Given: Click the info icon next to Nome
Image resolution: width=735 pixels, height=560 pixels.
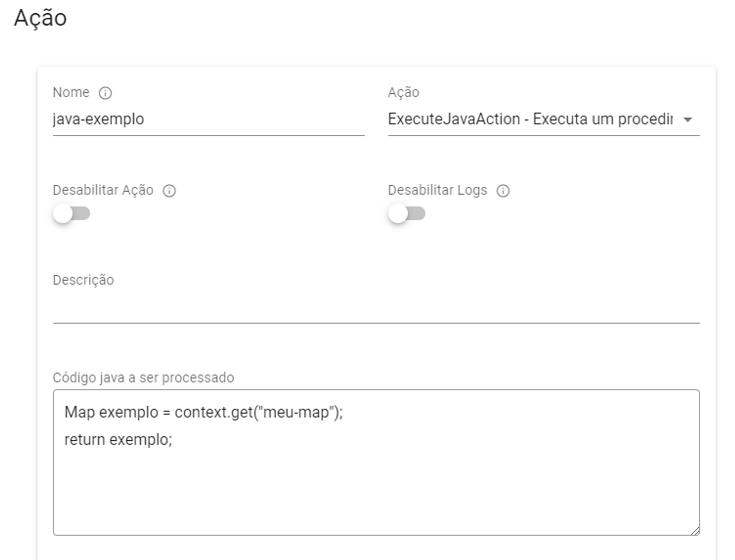Looking at the screenshot, I should point(105,93).
